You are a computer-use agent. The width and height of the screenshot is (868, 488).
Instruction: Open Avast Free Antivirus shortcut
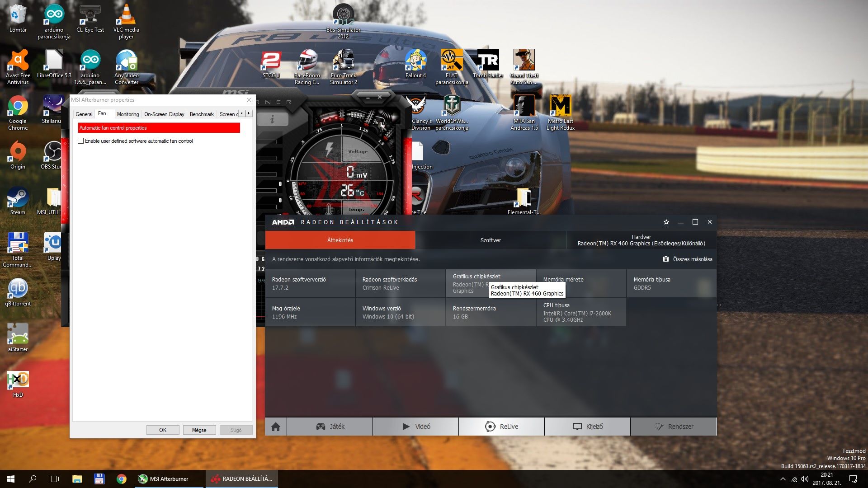pyautogui.click(x=18, y=67)
